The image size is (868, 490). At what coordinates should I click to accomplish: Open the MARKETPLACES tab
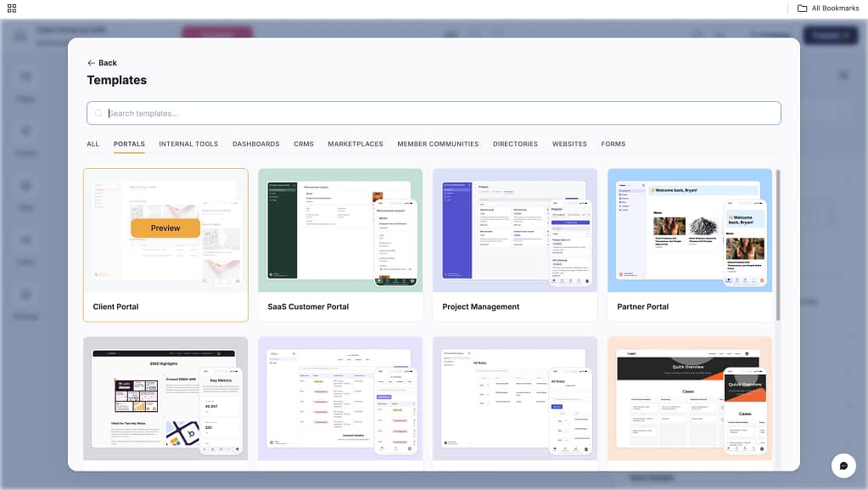click(356, 144)
